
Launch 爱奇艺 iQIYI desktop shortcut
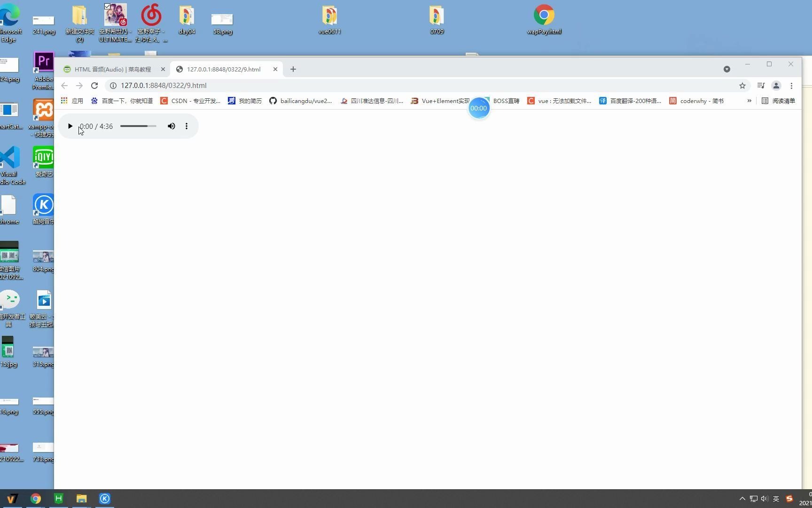(44, 161)
